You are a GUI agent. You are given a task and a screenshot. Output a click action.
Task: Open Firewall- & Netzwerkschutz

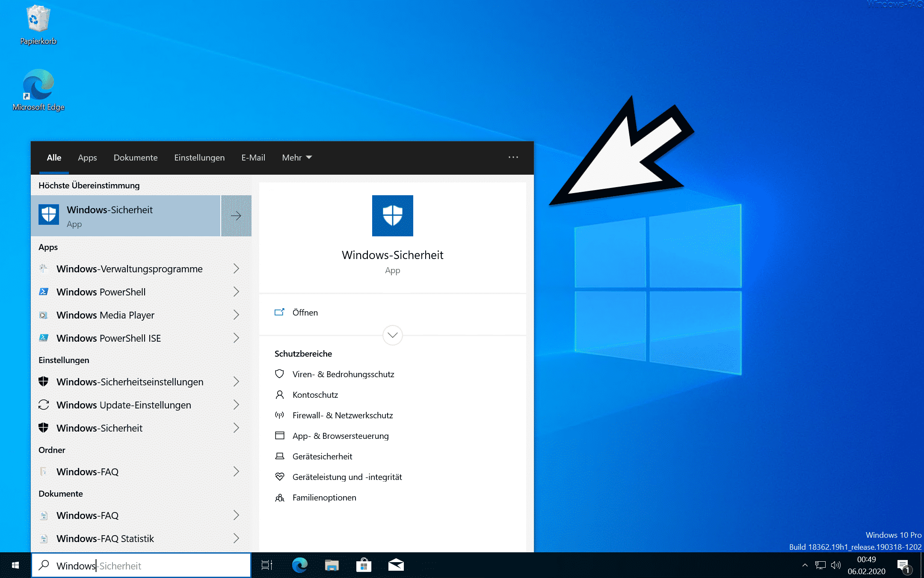(x=343, y=415)
